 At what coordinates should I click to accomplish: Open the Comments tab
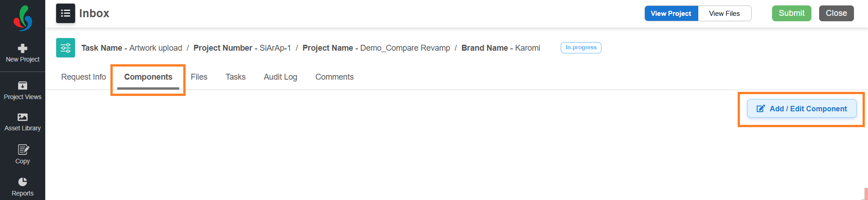click(334, 77)
